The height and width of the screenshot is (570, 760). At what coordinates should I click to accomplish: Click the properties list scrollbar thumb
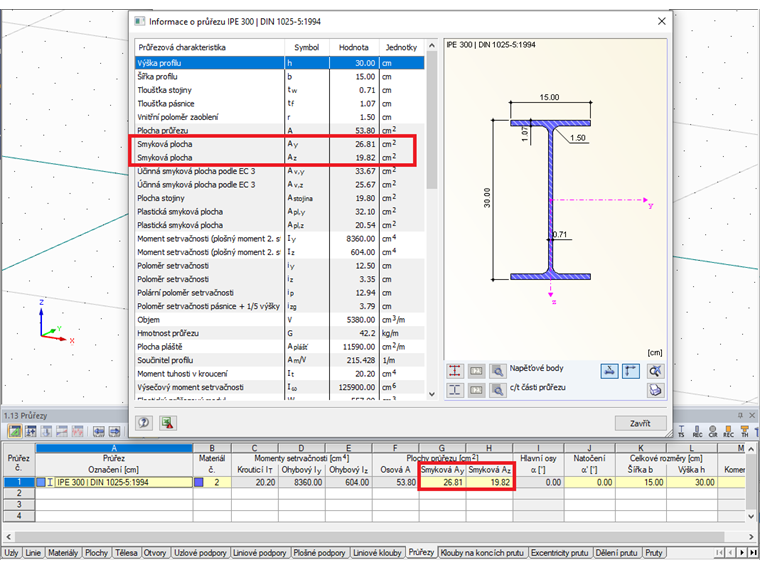432,120
